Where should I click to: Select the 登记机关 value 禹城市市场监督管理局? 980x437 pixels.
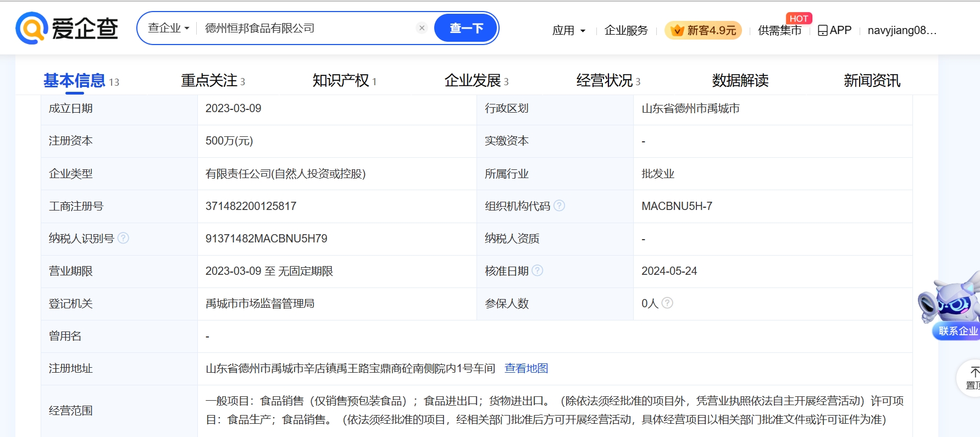point(260,303)
